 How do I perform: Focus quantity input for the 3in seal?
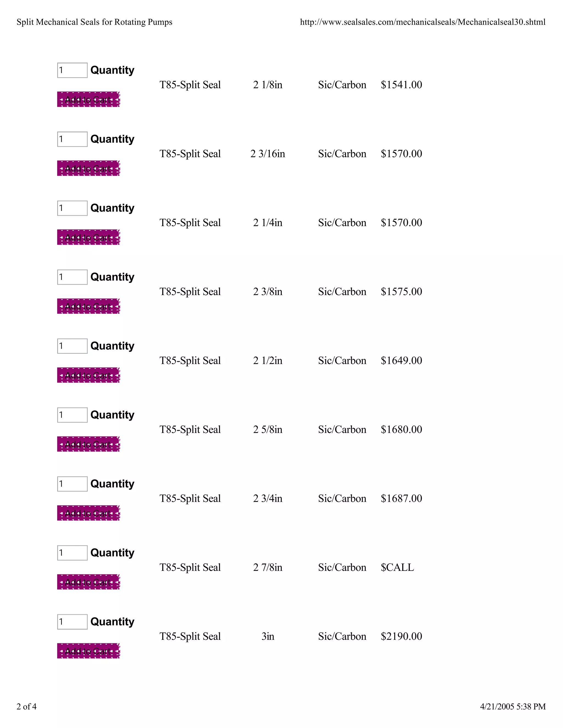click(x=72, y=622)
